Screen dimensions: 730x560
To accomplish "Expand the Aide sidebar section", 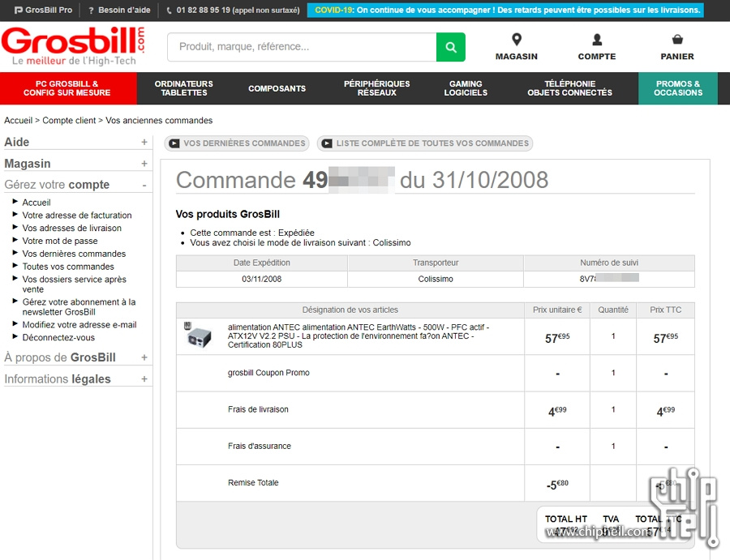I will point(144,143).
